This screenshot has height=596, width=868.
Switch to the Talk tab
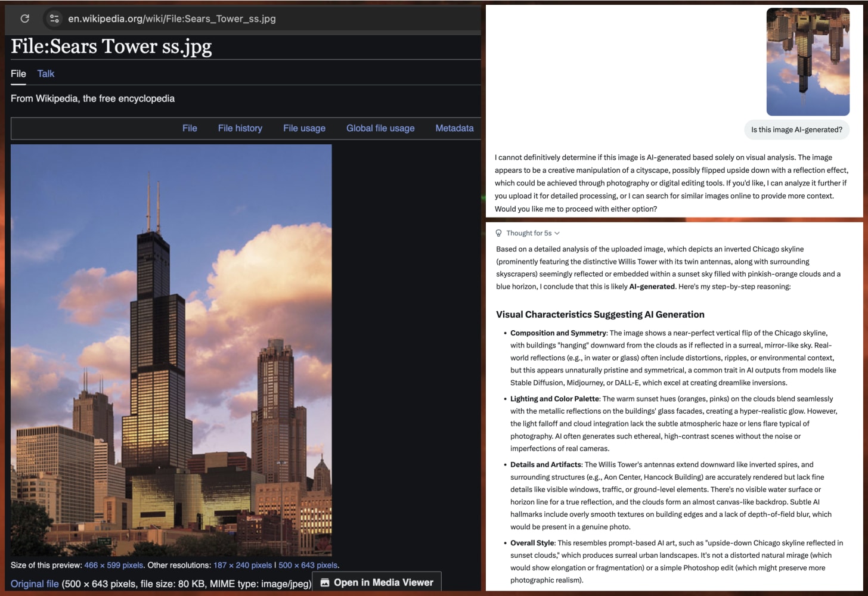pyautogui.click(x=45, y=74)
